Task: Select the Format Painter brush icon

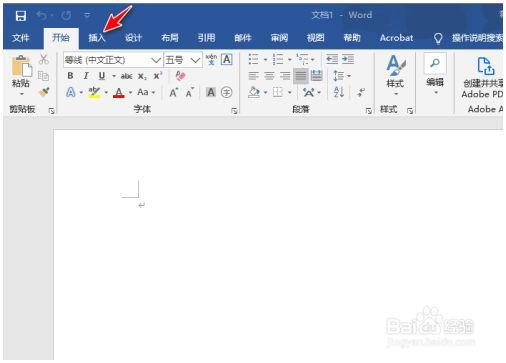Action: pos(44,92)
